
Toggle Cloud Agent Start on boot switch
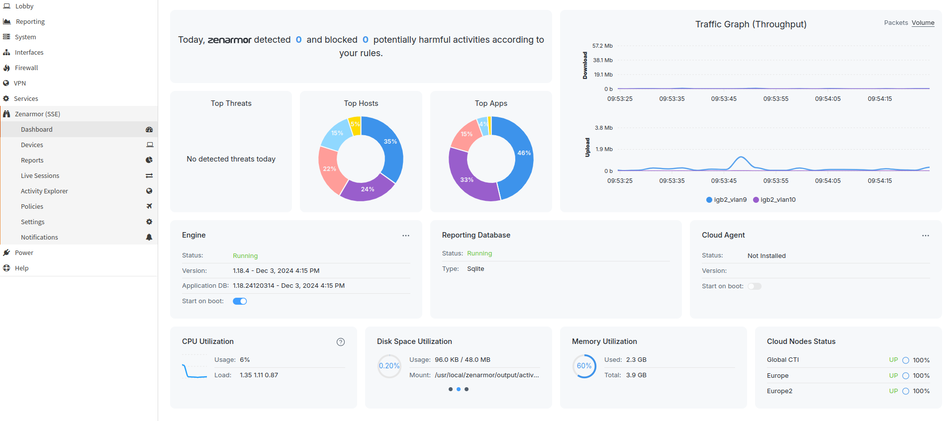point(754,286)
